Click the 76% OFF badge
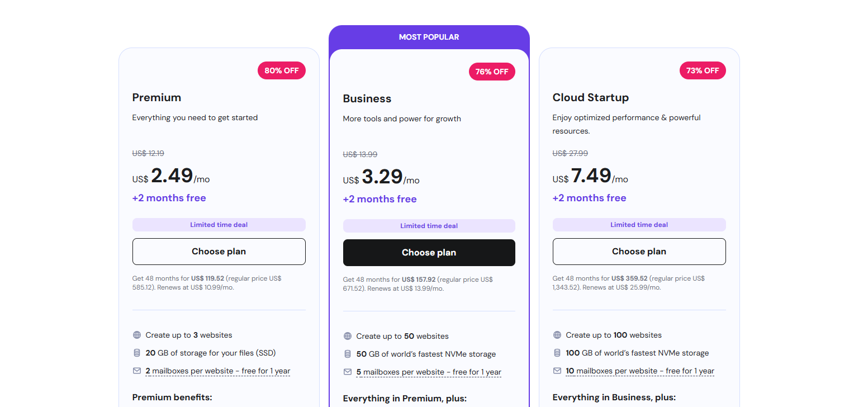This screenshot has height=407, width=868. coord(492,72)
